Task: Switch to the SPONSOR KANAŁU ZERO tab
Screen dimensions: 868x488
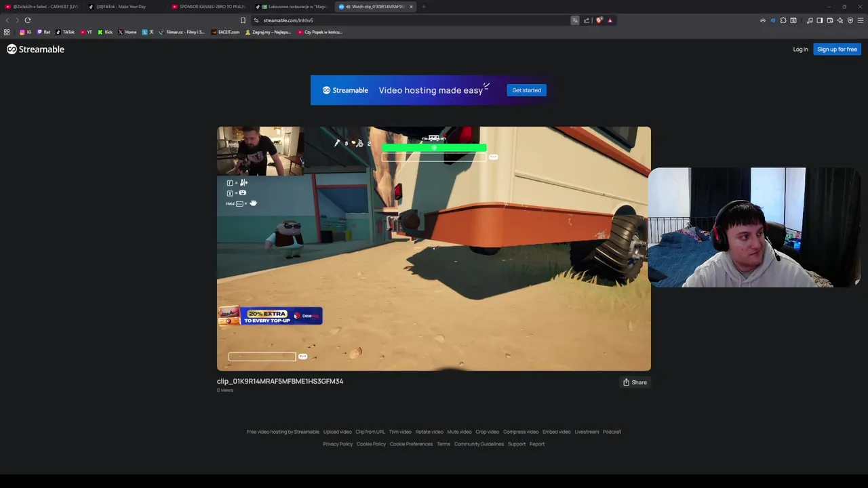Action: 209,7
